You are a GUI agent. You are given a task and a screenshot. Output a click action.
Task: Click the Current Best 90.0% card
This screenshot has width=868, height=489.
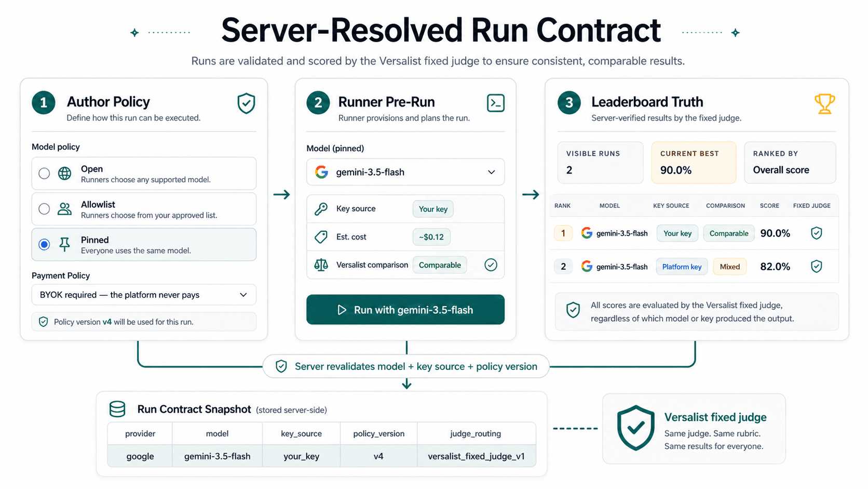[x=694, y=163]
